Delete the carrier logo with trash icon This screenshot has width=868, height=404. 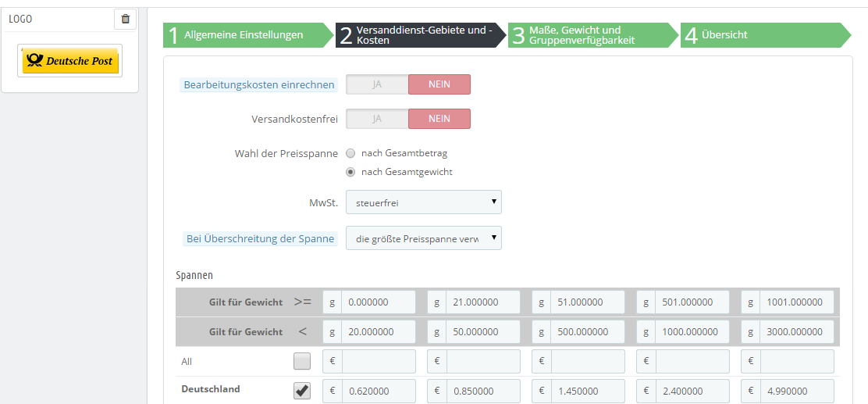[x=125, y=19]
